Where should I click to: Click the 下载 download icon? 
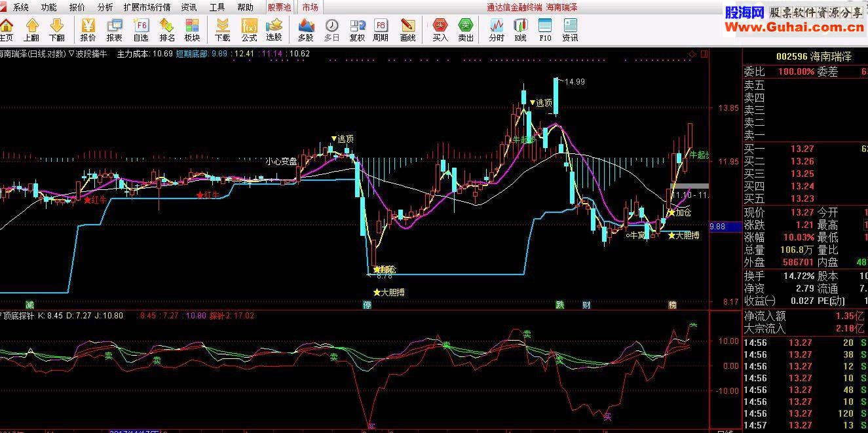click(223, 30)
